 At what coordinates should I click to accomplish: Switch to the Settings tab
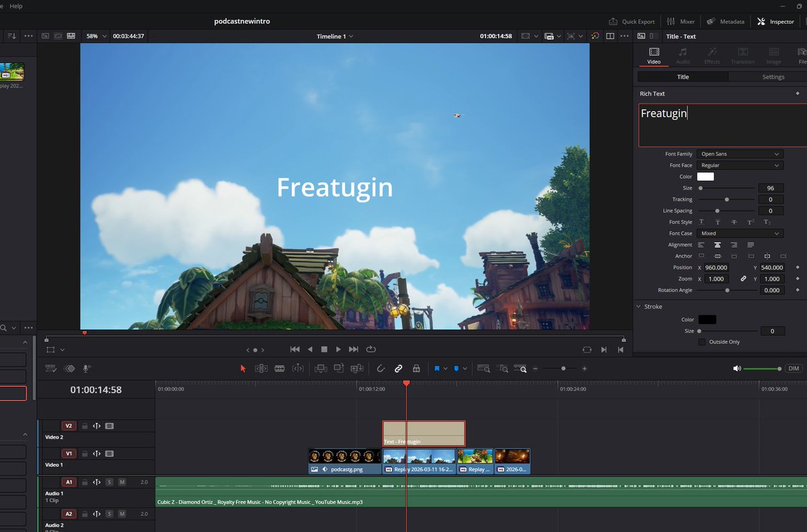click(773, 77)
